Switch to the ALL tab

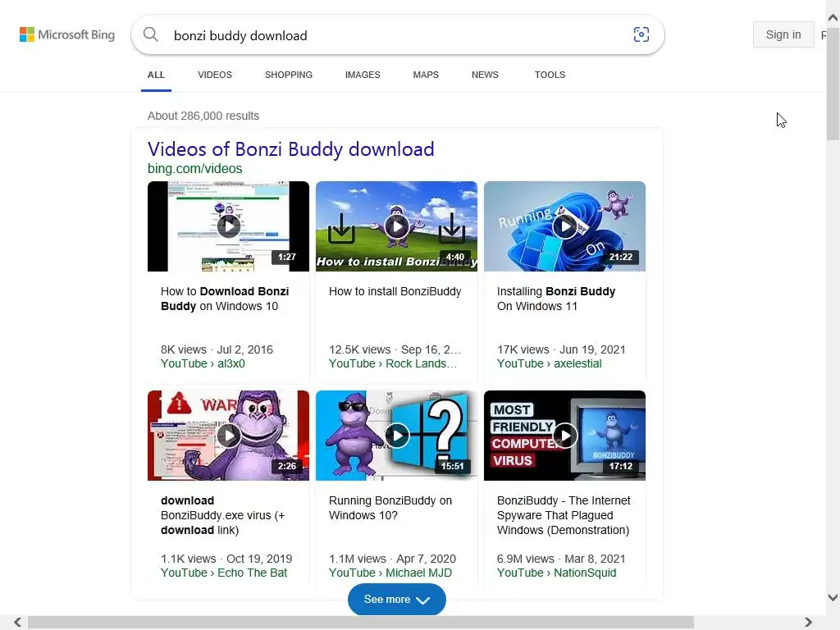click(156, 75)
